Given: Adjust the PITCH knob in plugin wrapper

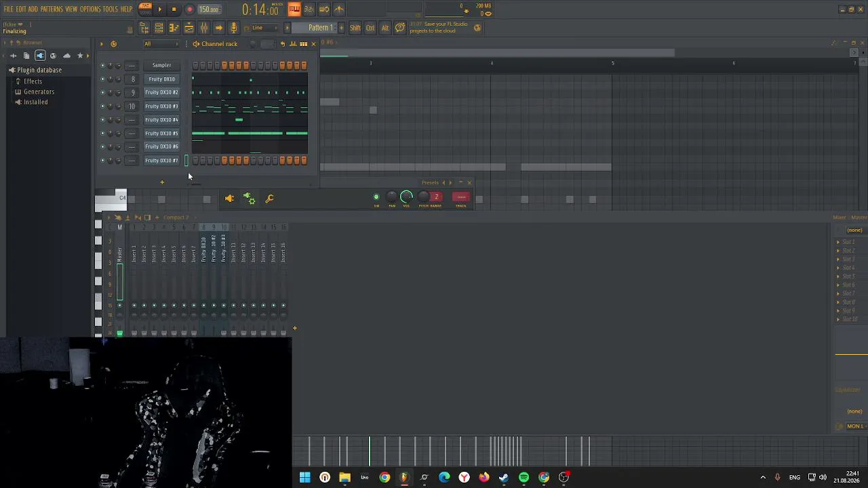Looking at the screenshot, I should tap(424, 197).
